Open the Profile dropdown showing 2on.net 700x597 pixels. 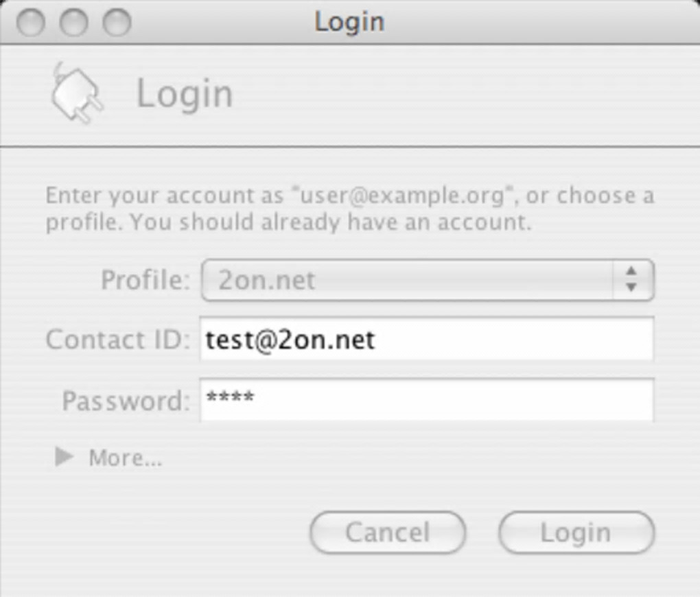pos(412,280)
